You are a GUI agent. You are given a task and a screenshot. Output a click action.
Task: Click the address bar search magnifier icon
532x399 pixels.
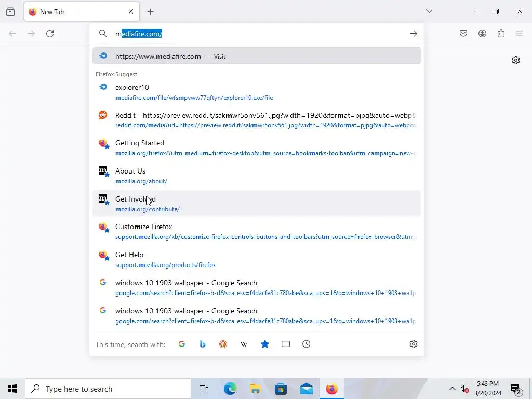coord(103,33)
